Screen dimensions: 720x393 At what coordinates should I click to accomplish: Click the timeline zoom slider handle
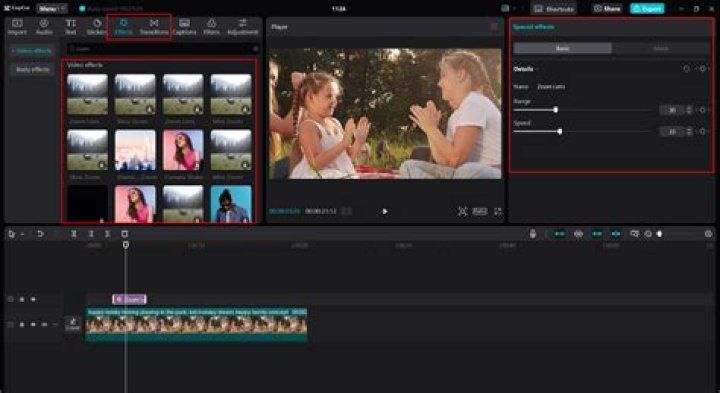tap(659, 234)
